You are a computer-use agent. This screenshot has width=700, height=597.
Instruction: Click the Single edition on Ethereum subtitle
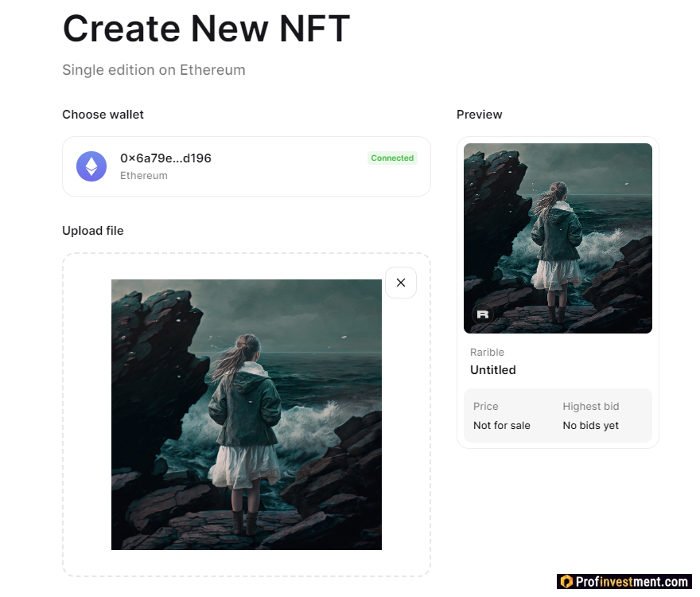[154, 70]
